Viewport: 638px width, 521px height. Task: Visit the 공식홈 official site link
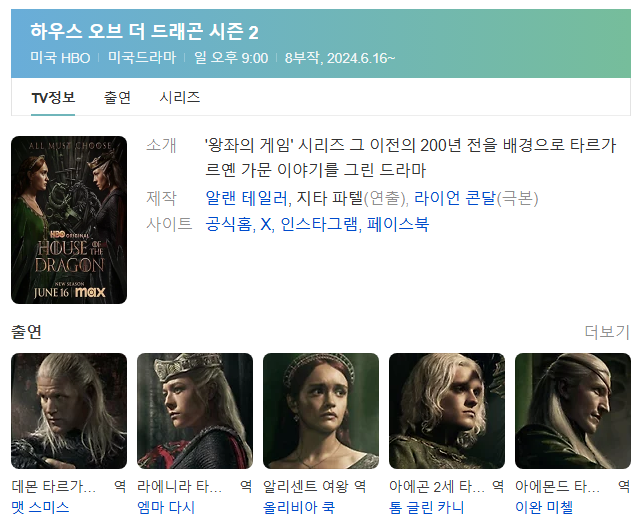tap(228, 224)
